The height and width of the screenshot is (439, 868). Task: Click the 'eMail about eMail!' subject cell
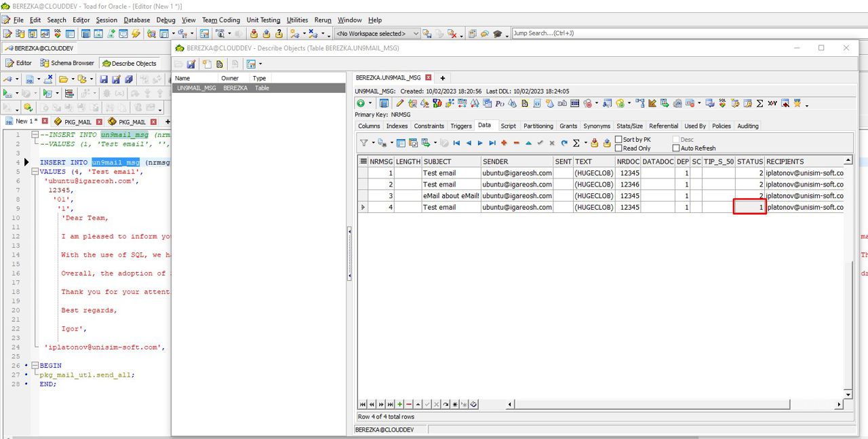(451, 195)
